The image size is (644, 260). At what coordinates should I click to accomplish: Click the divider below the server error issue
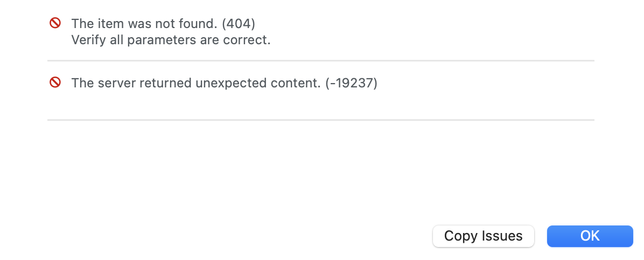[x=320, y=120]
